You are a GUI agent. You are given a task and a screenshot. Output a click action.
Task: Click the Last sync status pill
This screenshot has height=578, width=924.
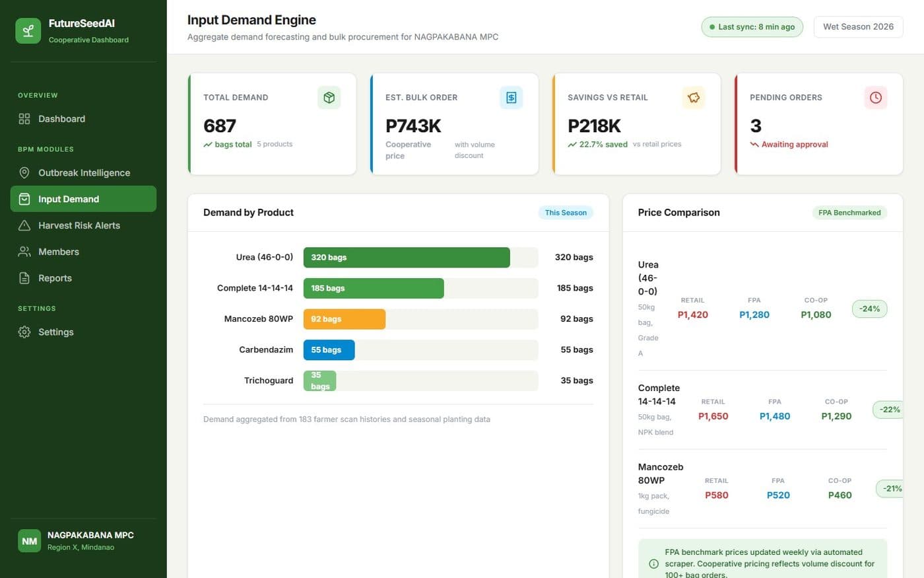752,27
